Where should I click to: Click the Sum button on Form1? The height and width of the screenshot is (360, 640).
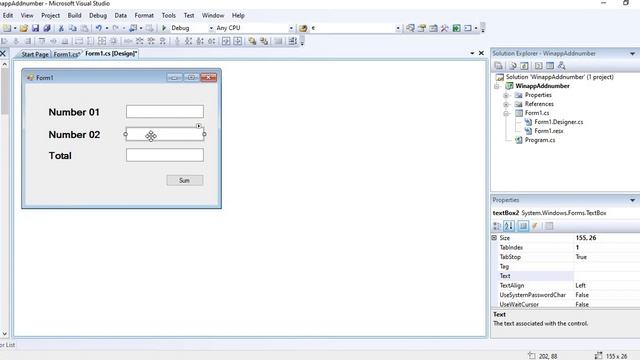tap(184, 180)
